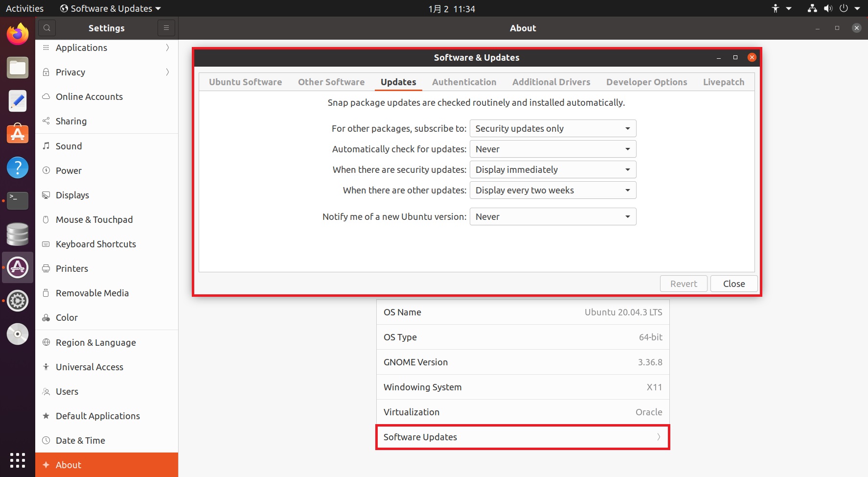Open Removable Media settings

pos(107,293)
